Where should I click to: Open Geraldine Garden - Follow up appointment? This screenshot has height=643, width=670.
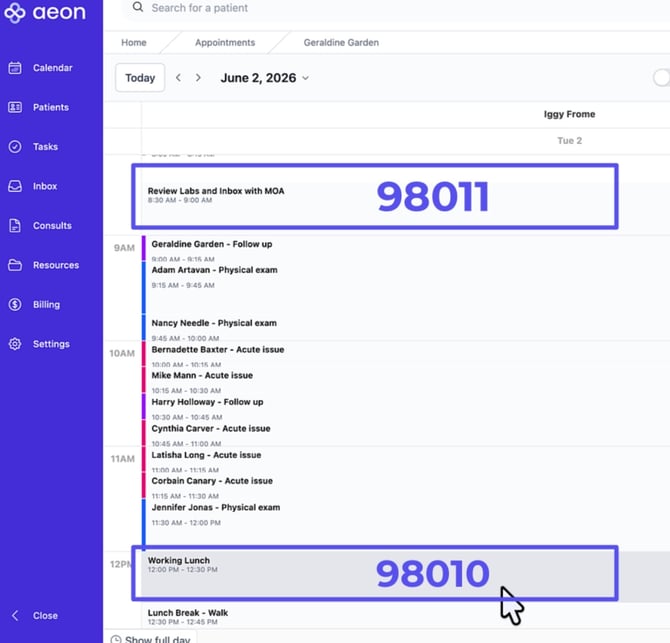click(x=406, y=248)
